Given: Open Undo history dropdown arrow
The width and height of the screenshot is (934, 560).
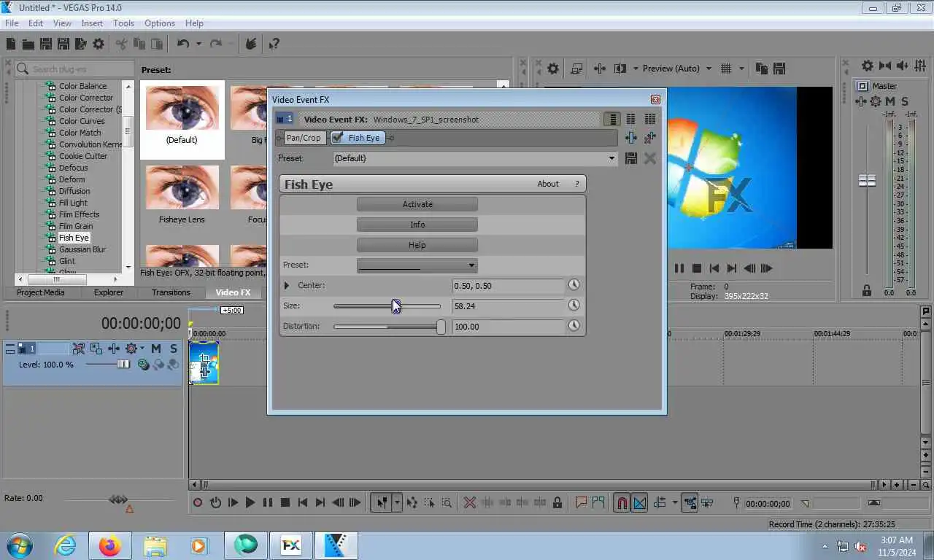Looking at the screenshot, I should point(198,44).
